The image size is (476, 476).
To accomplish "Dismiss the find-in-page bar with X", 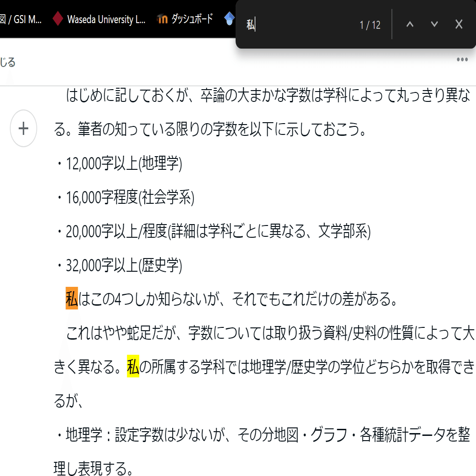I will click(458, 24).
